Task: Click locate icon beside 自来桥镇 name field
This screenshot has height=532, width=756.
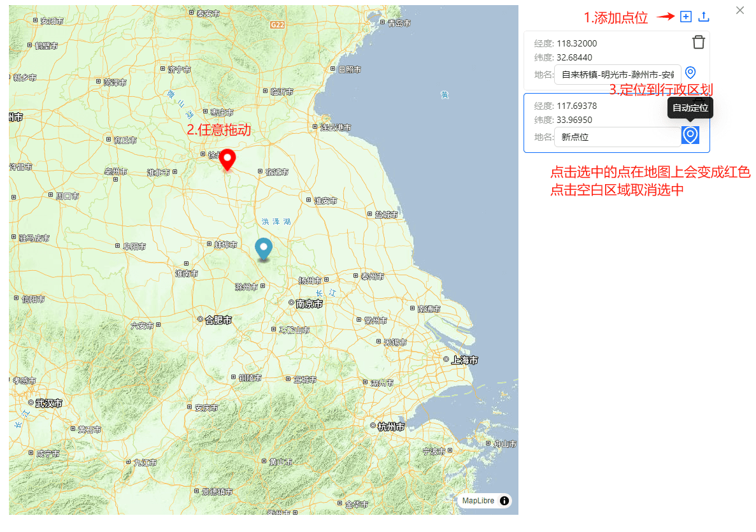Action: (690, 73)
